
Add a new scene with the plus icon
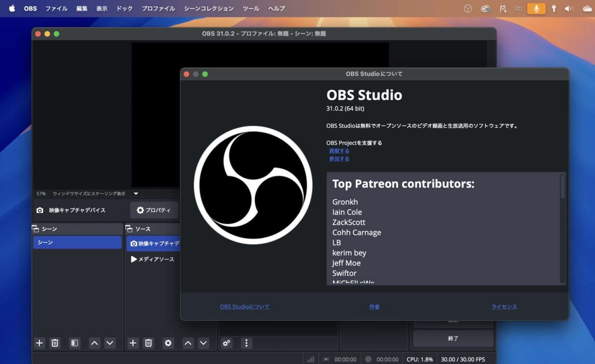[x=40, y=343]
